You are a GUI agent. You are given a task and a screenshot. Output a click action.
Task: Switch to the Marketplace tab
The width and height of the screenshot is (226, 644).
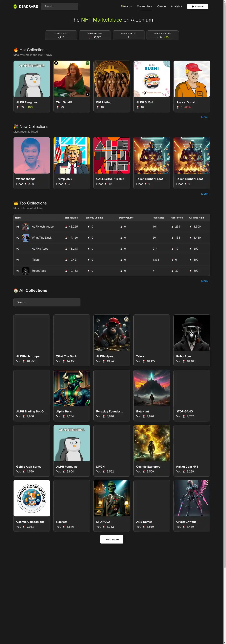(144, 7)
